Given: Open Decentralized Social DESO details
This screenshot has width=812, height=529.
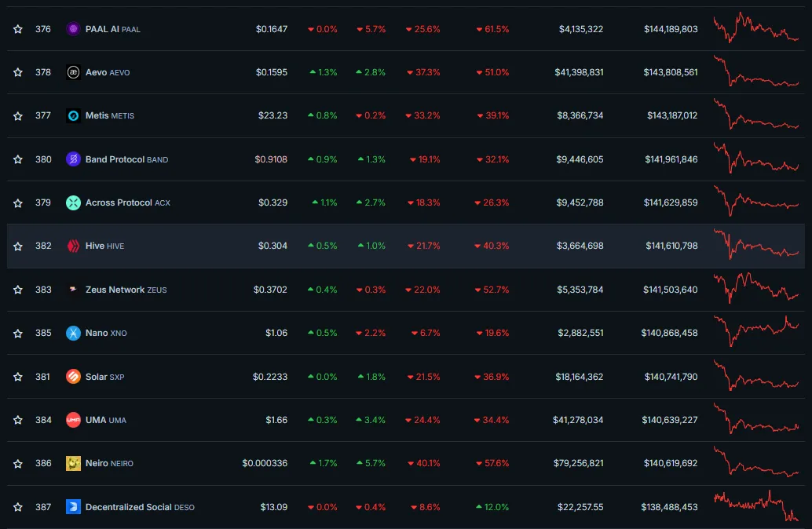Looking at the screenshot, I should (x=140, y=507).
